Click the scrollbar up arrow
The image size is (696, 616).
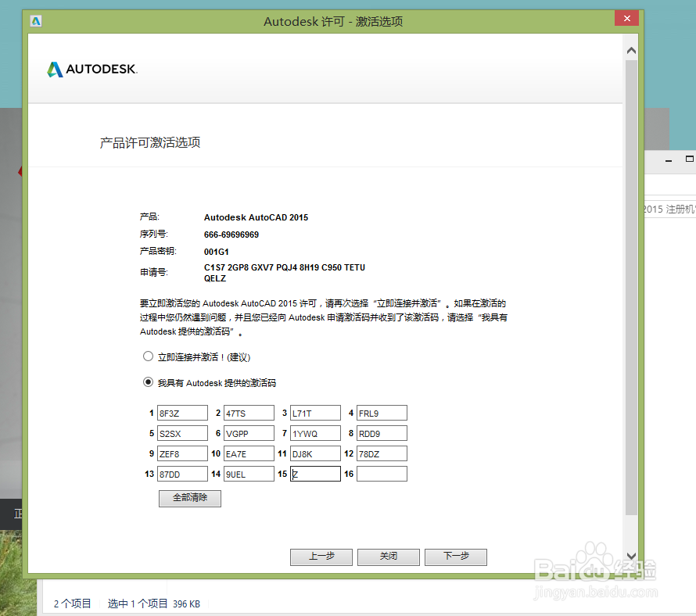[x=630, y=48]
